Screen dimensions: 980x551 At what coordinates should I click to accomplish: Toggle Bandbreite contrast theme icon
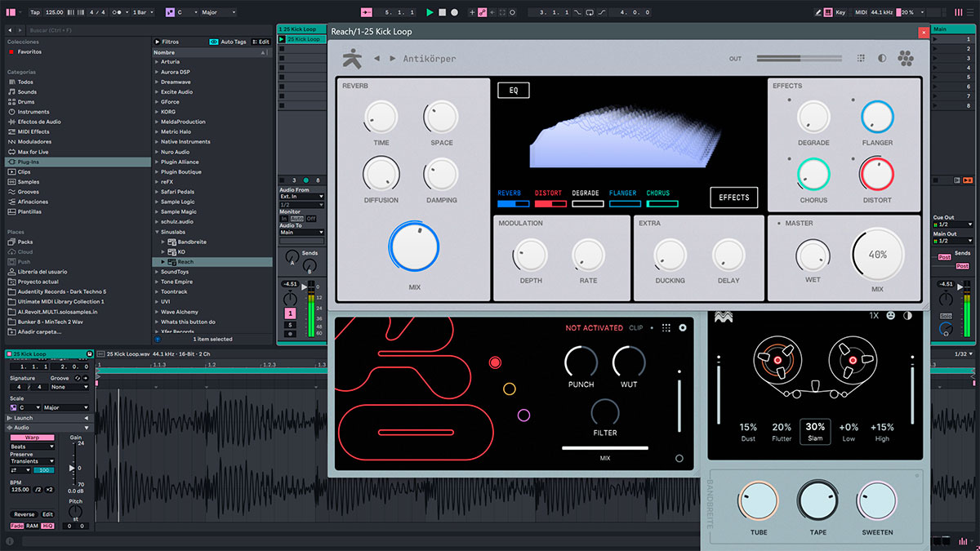pyautogui.click(x=907, y=315)
